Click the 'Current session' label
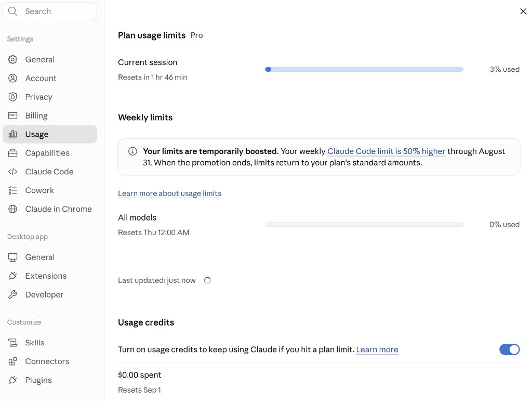 click(x=148, y=62)
